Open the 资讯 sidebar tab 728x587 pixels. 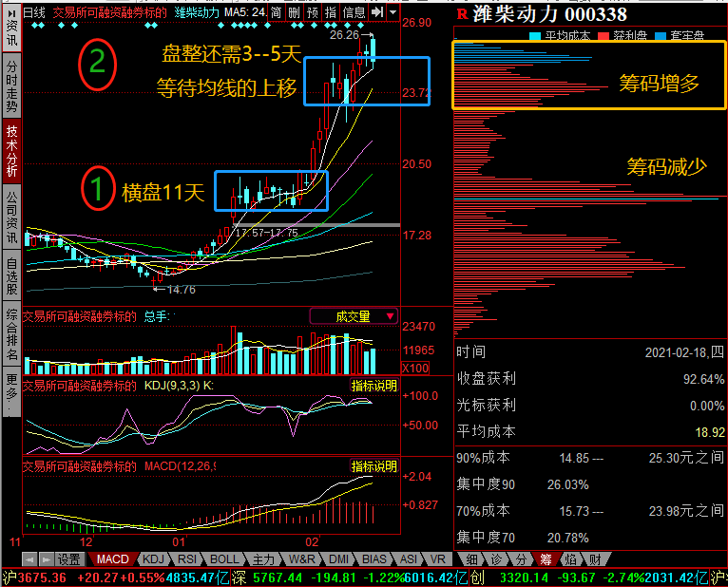tap(11, 28)
